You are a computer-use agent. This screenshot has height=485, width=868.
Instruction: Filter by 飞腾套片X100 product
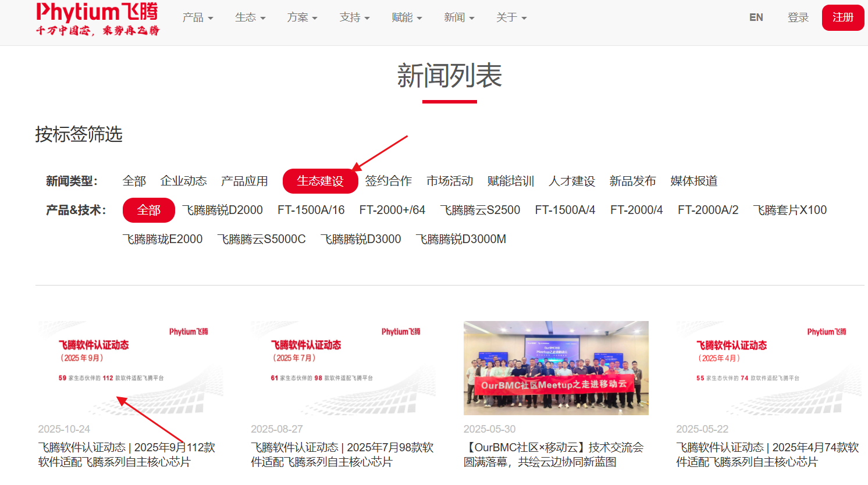click(x=790, y=210)
